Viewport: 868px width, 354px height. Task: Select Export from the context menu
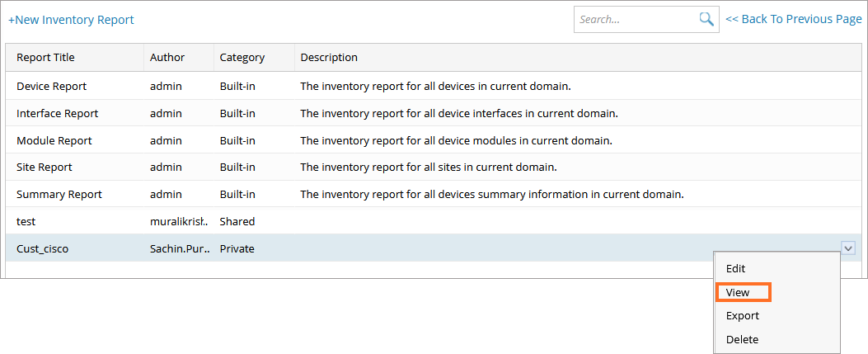pos(742,315)
